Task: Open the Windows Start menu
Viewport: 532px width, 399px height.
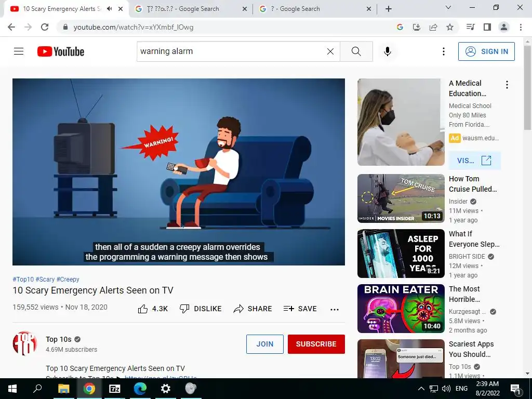Action: click(12, 389)
